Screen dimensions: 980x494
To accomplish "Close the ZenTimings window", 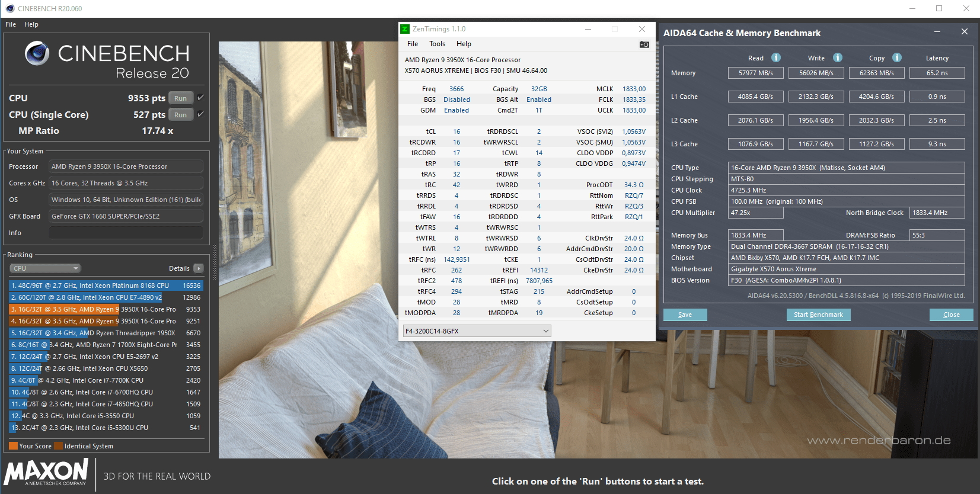I will click(x=642, y=29).
